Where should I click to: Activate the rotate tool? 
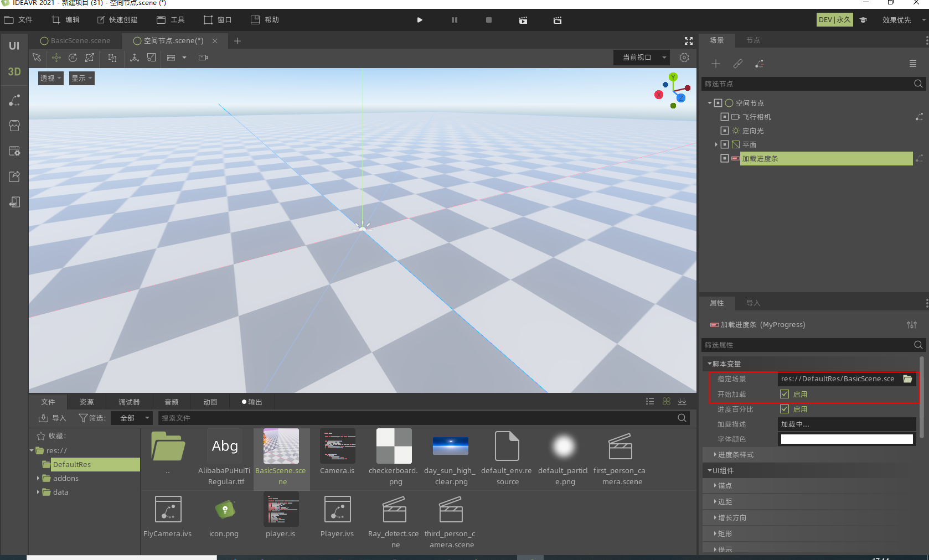[x=73, y=58]
